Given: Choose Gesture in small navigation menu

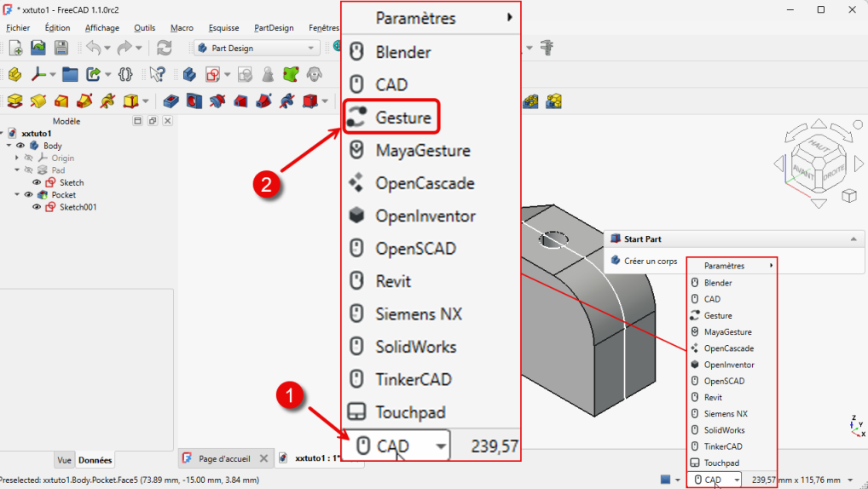Looking at the screenshot, I should tap(717, 315).
